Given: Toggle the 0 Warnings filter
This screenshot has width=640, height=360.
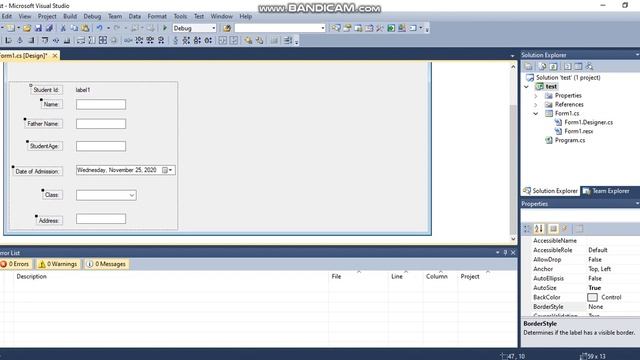Looking at the screenshot, I should point(58,264).
